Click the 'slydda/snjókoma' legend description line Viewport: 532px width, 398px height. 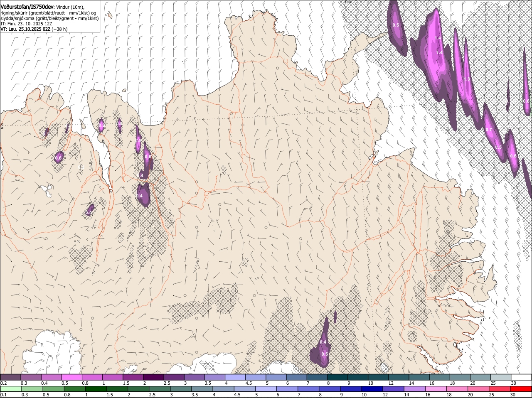(49, 18)
